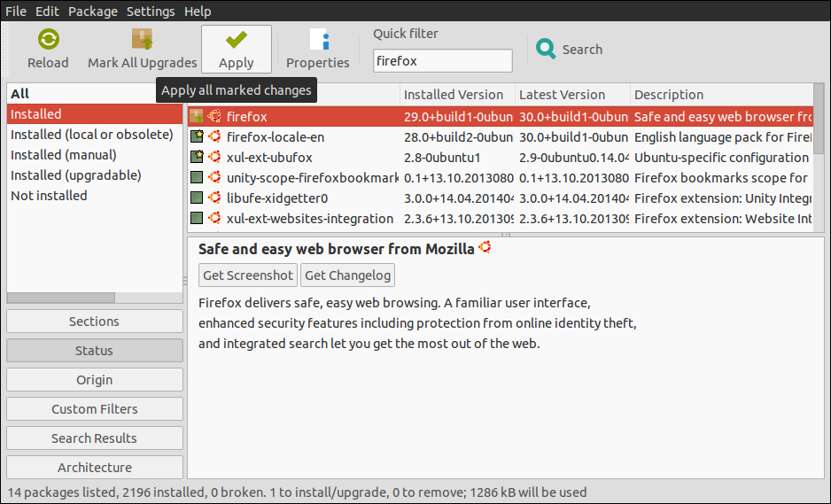Image resolution: width=831 pixels, height=504 pixels.
Task: Show the Search Results view
Action: [94, 438]
